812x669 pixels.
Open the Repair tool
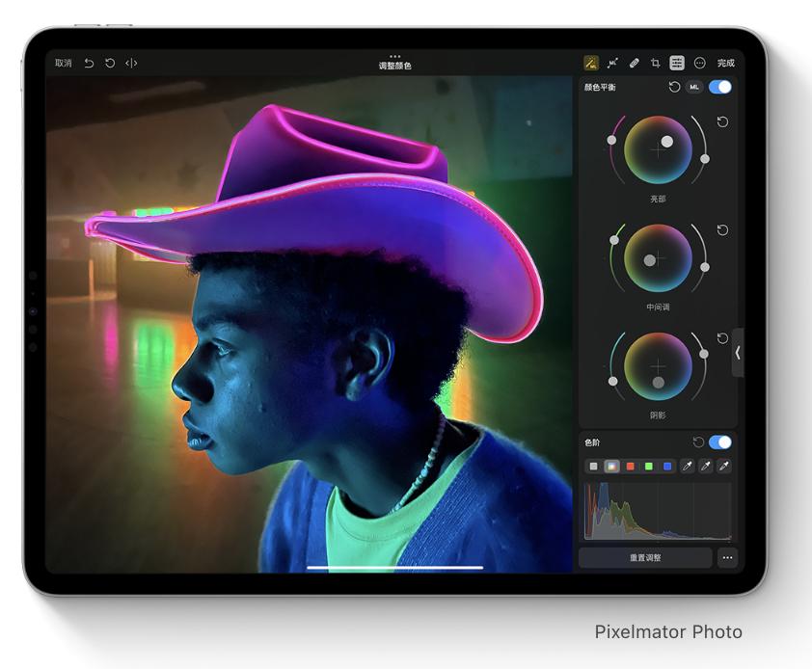[x=634, y=62]
